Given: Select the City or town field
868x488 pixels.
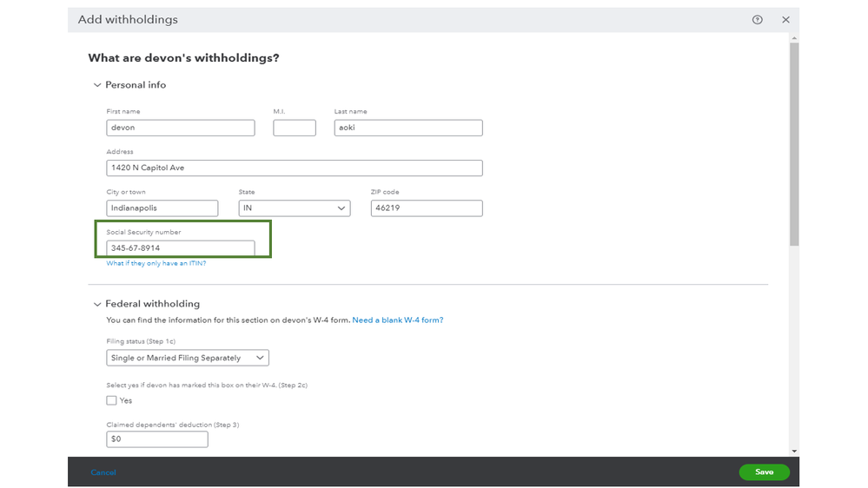Looking at the screenshot, I should click(x=162, y=208).
